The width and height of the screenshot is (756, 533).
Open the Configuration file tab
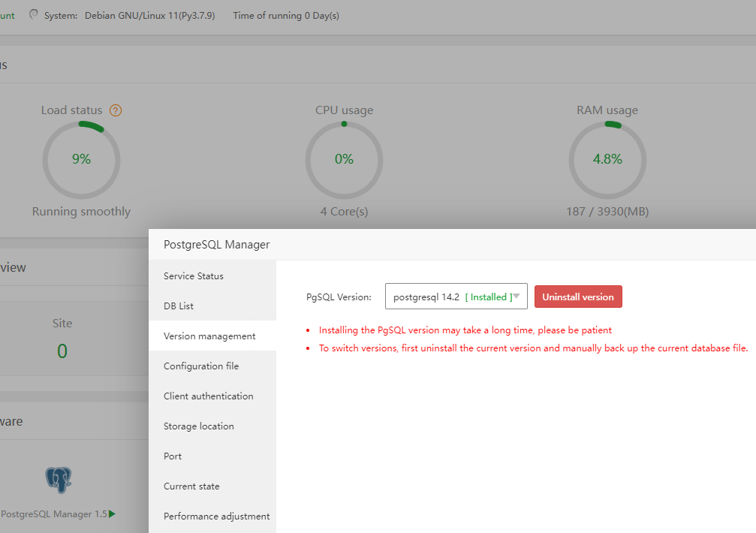tap(212, 366)
